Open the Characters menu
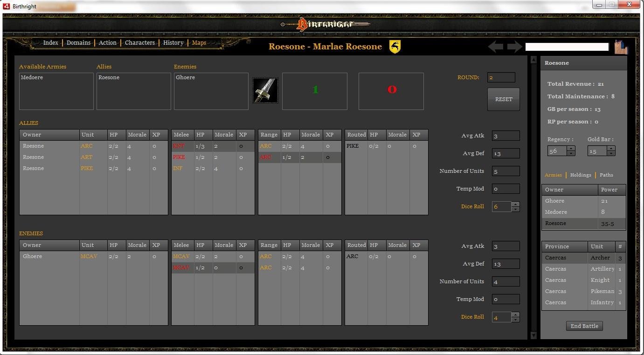The width and height of the screenshot is (644, 355). coord(140,43)
